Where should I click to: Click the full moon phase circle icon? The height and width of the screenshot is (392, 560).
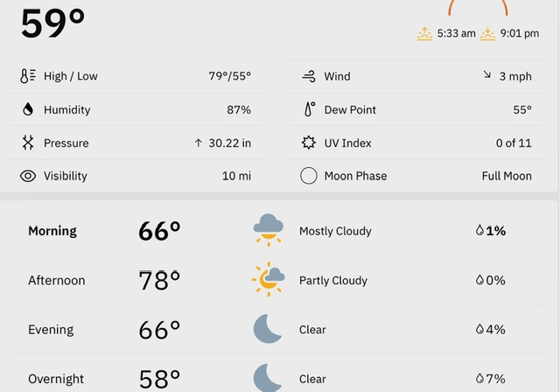(x=309, y=176)
